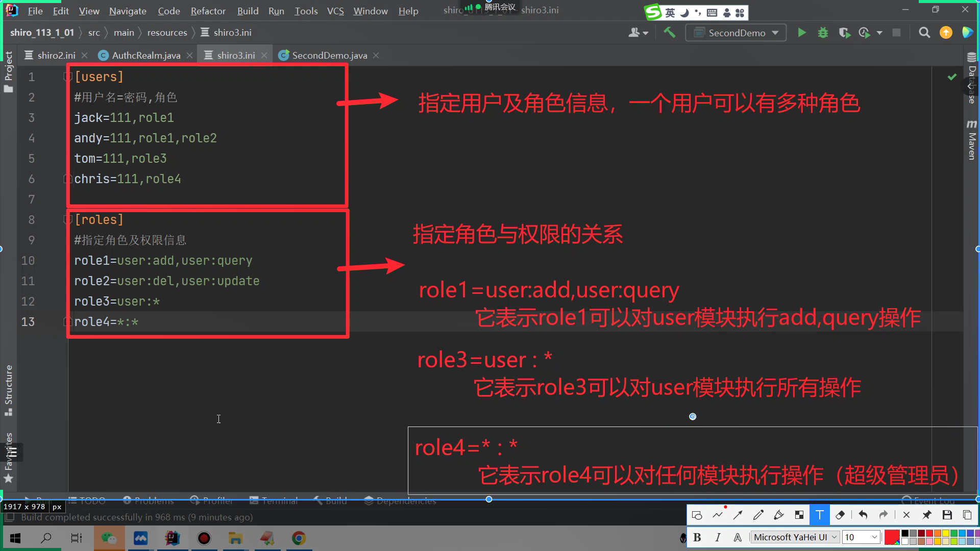Toggle bold for annotation text

pos(697,537)
